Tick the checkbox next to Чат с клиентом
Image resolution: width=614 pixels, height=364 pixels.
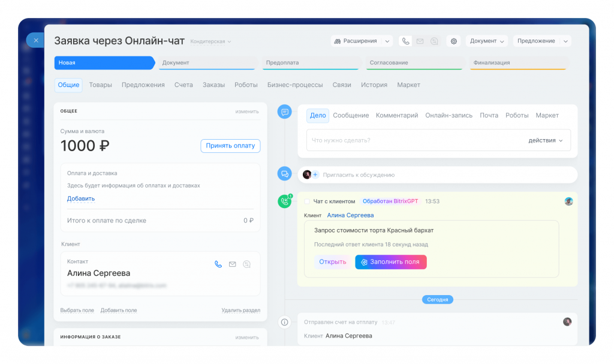pos(307,201)
